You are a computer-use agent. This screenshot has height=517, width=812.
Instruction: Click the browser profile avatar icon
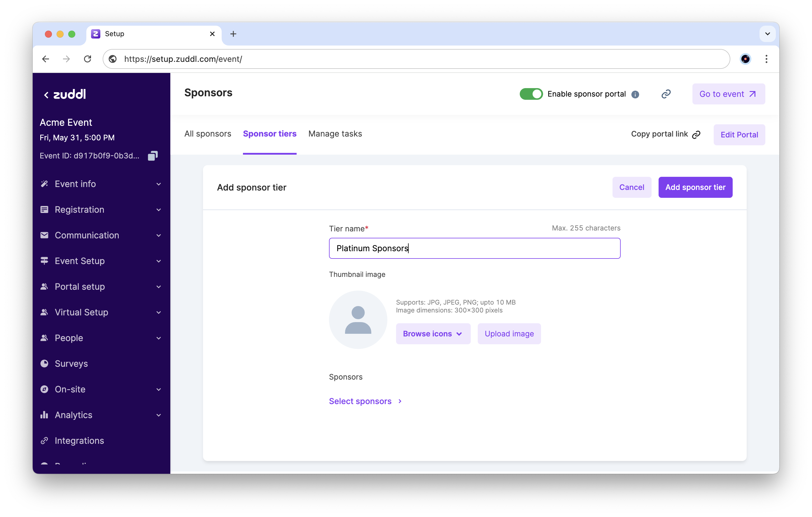(745, 59)
